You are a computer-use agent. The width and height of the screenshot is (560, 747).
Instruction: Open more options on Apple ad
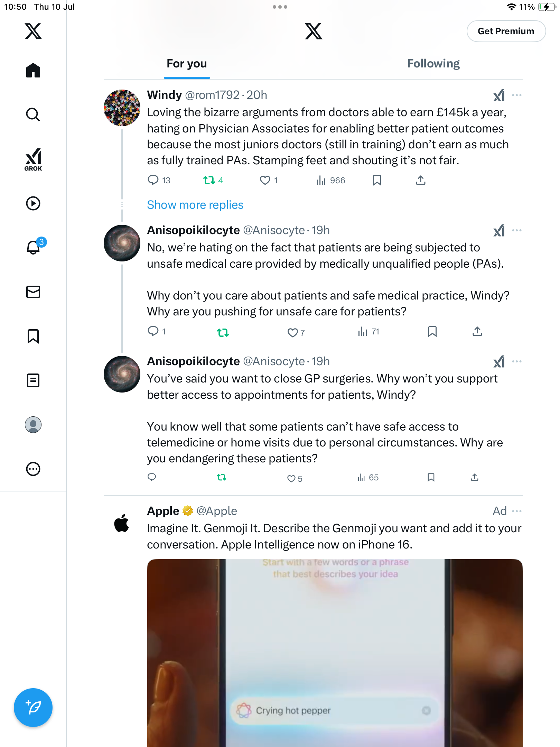(517, 511)
